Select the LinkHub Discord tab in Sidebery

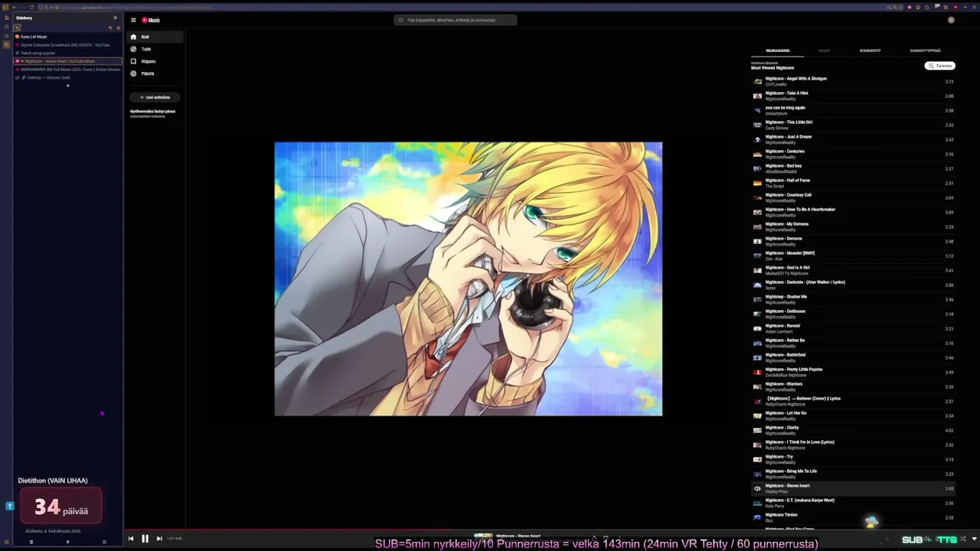pos(67,78)
